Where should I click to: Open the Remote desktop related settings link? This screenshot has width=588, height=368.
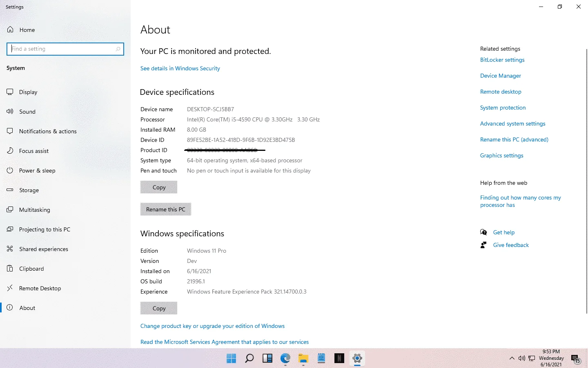[501, 92]
